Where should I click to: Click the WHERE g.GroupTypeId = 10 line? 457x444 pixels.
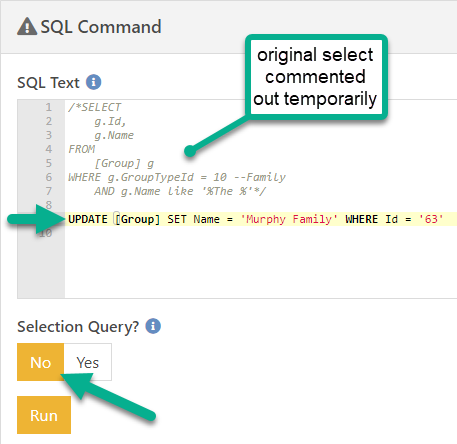[177, 177]
